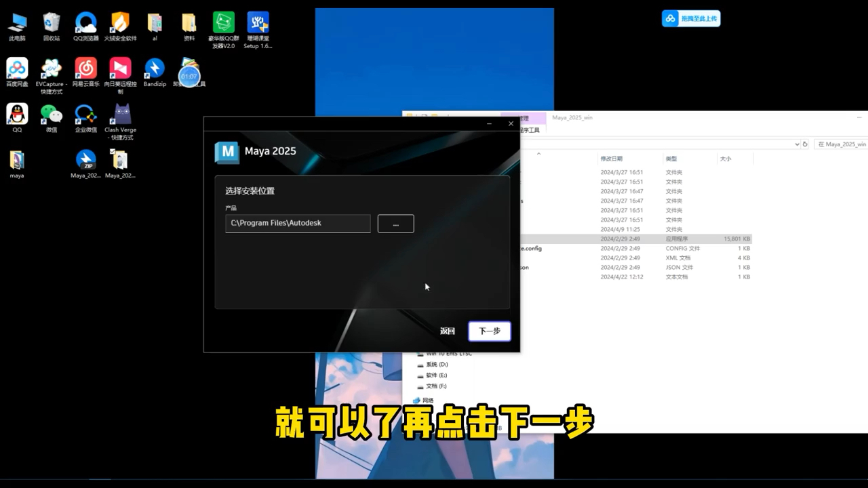Launch the Clash Verge shortcut icon

coord(121,122)
